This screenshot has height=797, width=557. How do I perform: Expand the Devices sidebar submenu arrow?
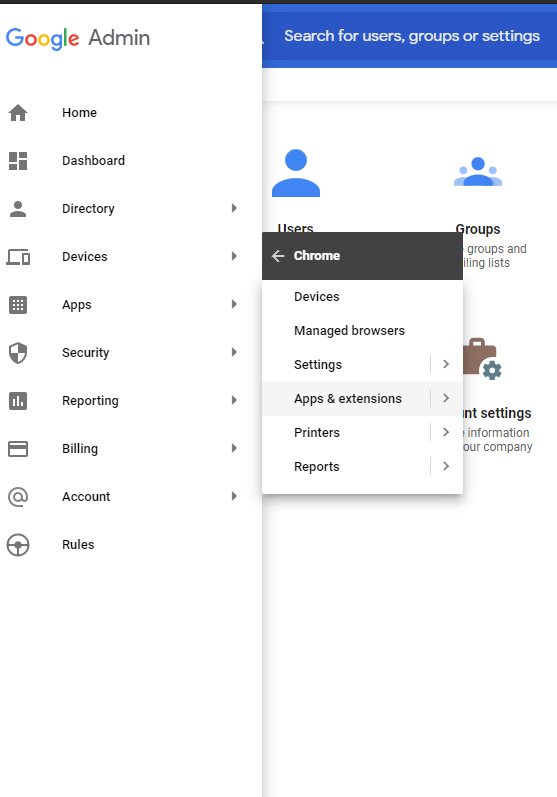coord(234,256)
